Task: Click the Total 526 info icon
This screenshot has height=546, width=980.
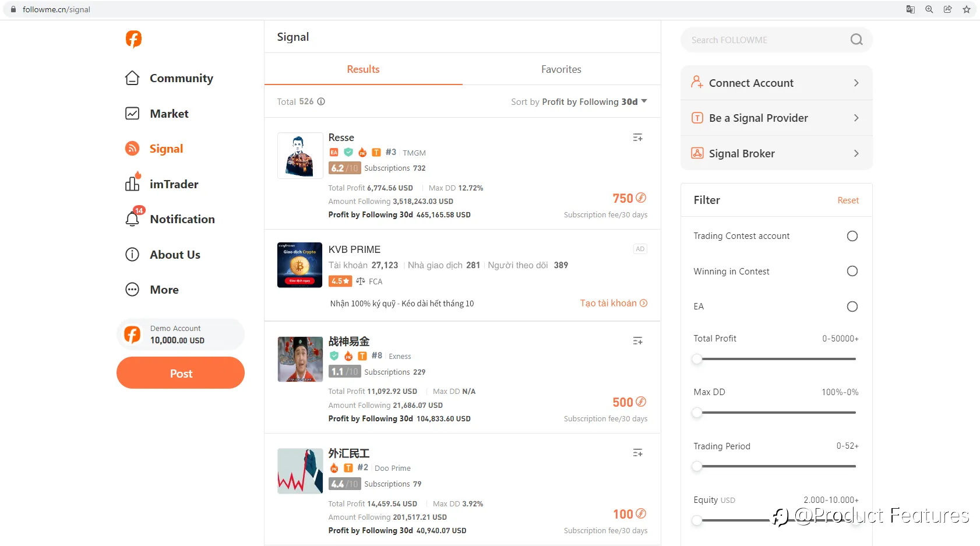Action: pyautogui.click(x=321, y=101)
